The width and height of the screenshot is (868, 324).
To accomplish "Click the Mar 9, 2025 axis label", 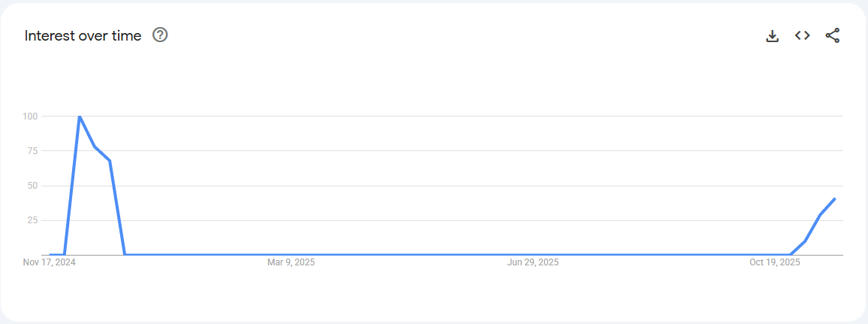I will coord(291,262).
